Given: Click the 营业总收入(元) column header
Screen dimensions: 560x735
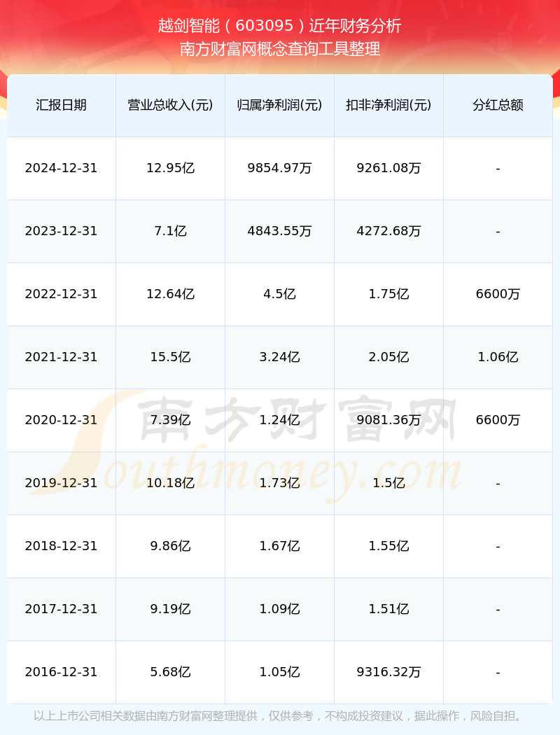Looking at the screenshot, I should tap(171, 105).
